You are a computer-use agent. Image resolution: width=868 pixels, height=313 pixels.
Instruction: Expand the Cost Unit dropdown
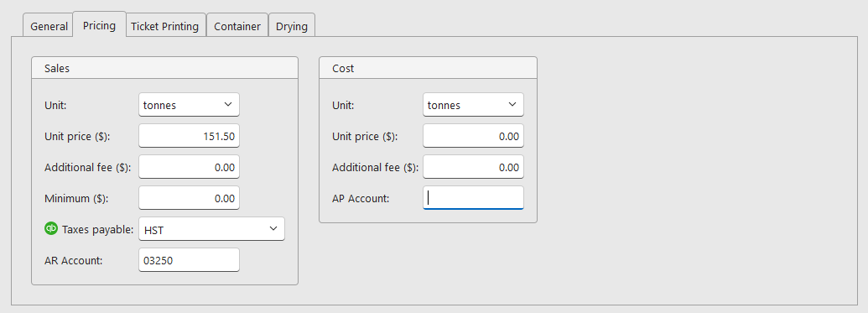(473, 105)
